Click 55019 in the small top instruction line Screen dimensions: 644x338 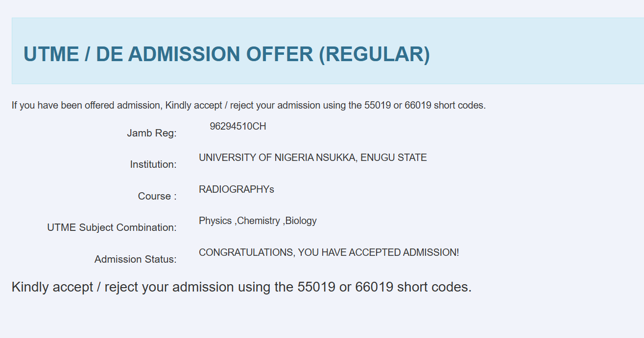pyautogui.click(x=377, y=105)
